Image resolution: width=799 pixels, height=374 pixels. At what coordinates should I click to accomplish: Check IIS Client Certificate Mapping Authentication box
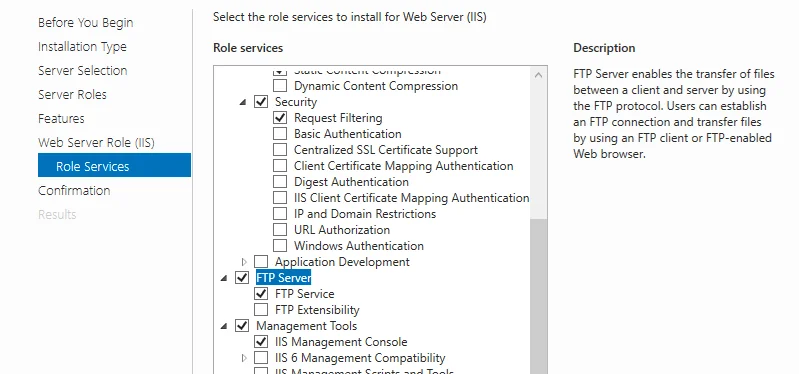tap(280, 198)
